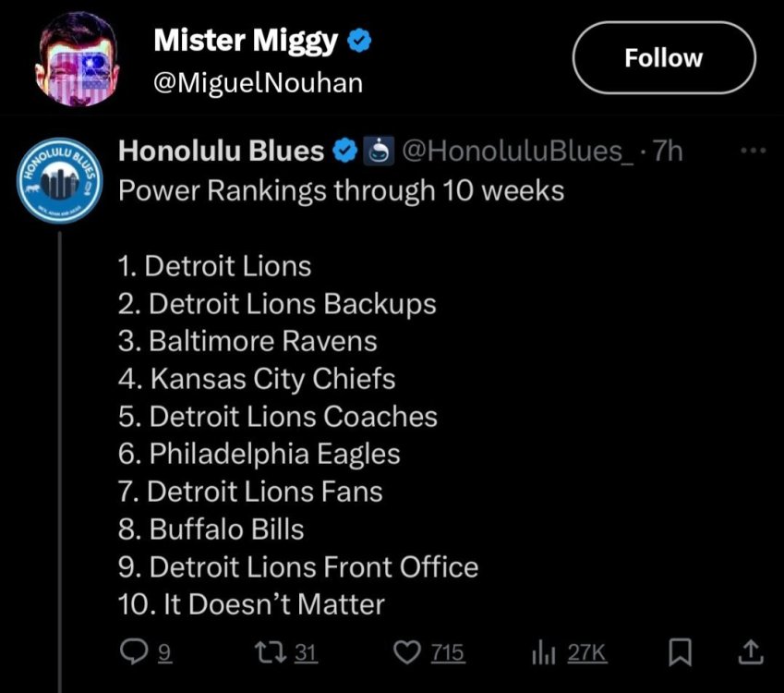Viewport: 784px width, 693px height.
Task: View analytics via the bar chart icon
Action: click(x=544, y=652)
